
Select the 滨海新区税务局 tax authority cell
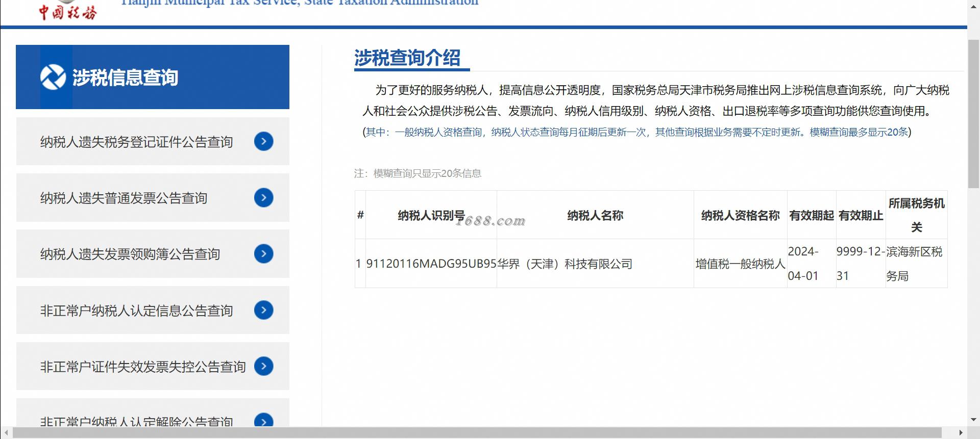coord(916,264)
